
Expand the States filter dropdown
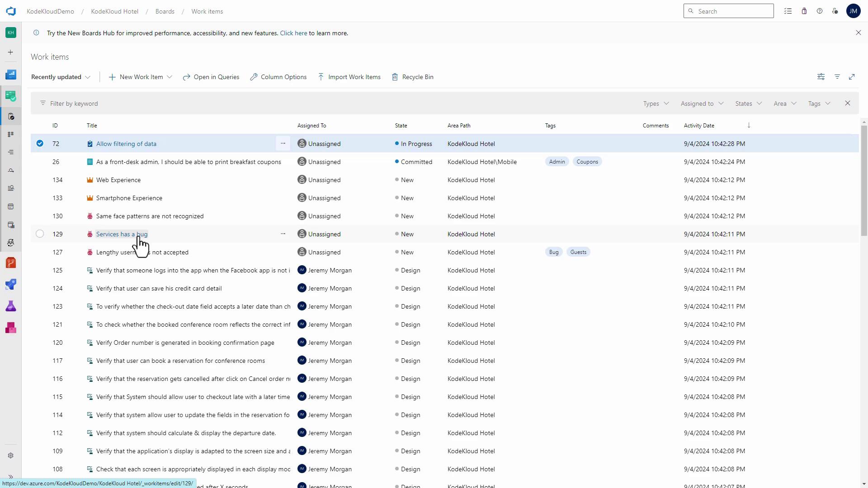pyautogui.click(x=748, y=103)
